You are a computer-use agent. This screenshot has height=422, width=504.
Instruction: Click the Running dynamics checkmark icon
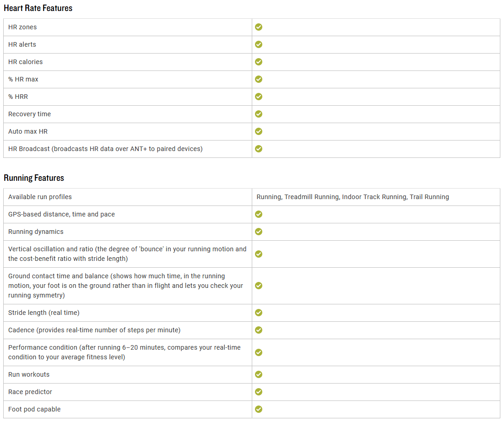tap(259, 232)
